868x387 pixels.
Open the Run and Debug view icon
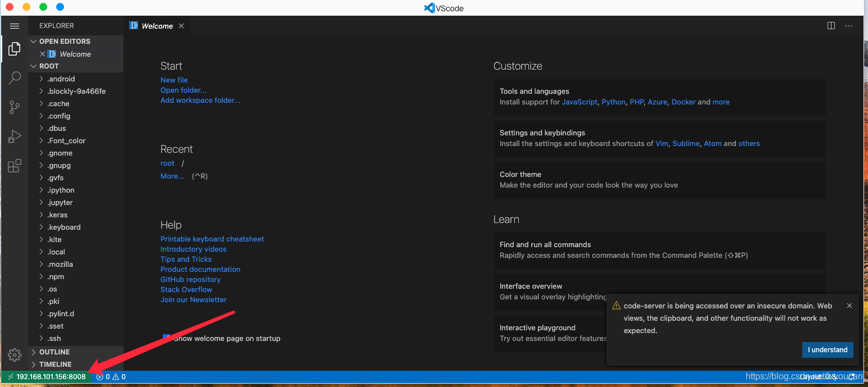pyautogui.click(x=15, y=136)
